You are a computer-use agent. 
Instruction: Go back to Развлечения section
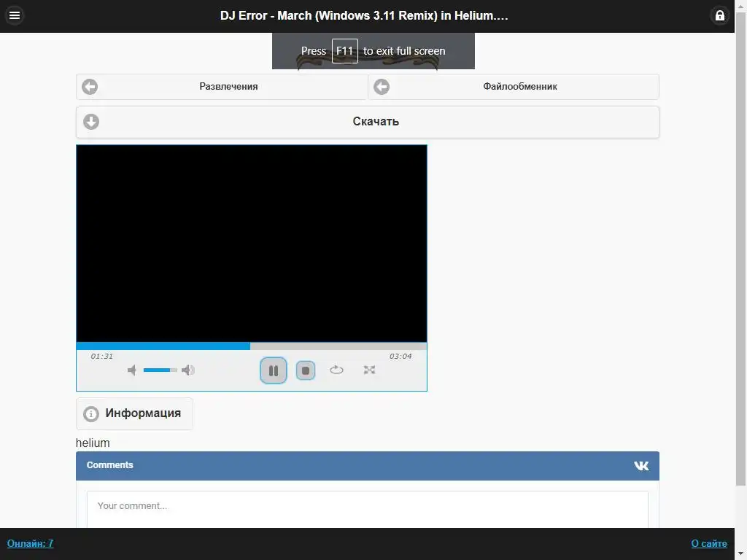[x=222, y=87]
